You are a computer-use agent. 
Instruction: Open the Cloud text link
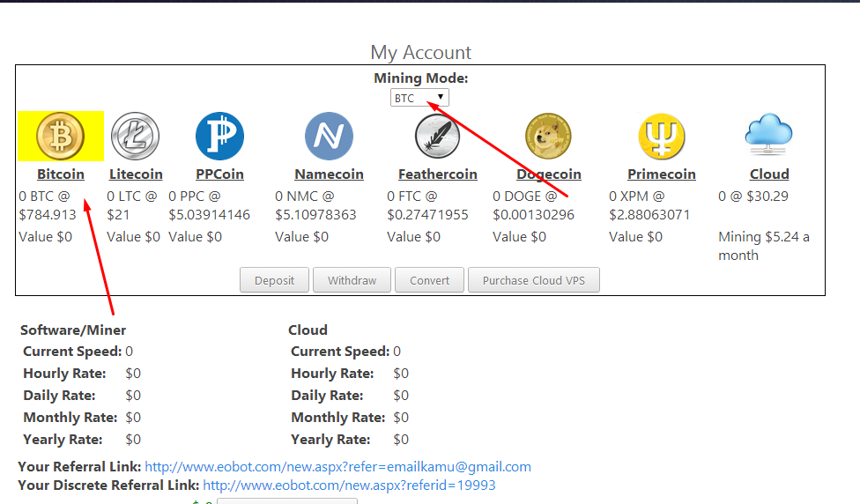tap(769, 174)
